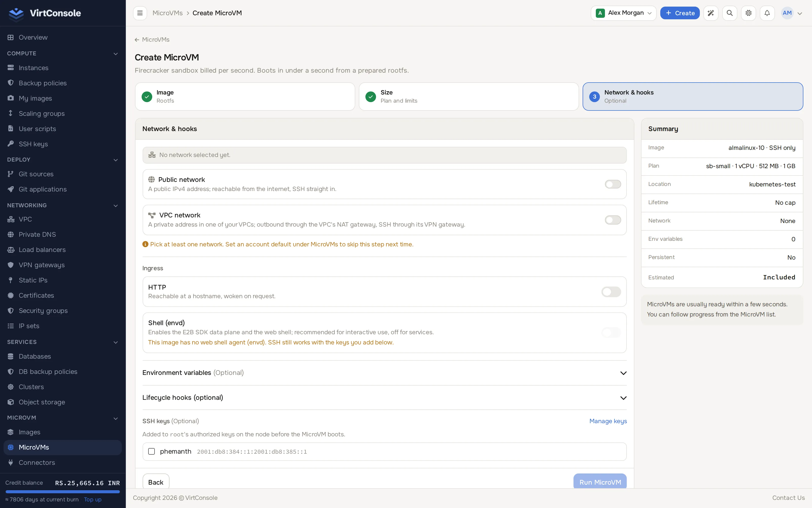
Task: Click the blue Create button
Action: point(680,13)
